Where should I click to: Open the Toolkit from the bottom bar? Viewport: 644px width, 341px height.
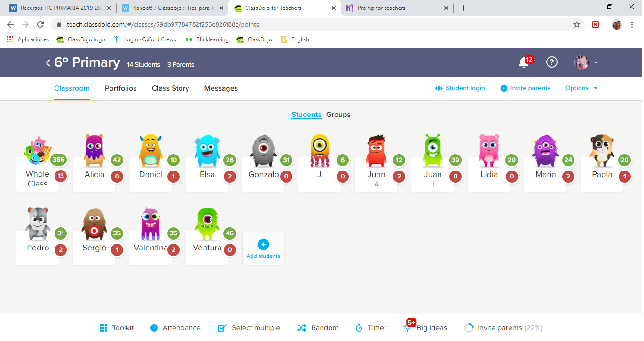[117, 328]
